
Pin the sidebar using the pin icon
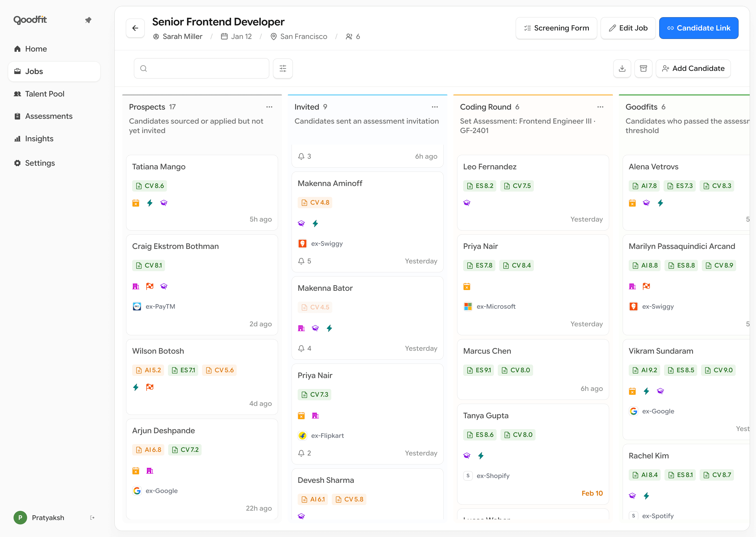(x=88, y=20)
